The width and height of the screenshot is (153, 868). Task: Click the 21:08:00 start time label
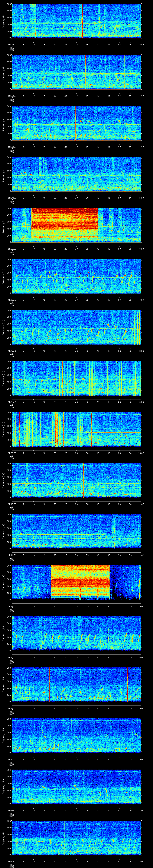tap(12, 402)
